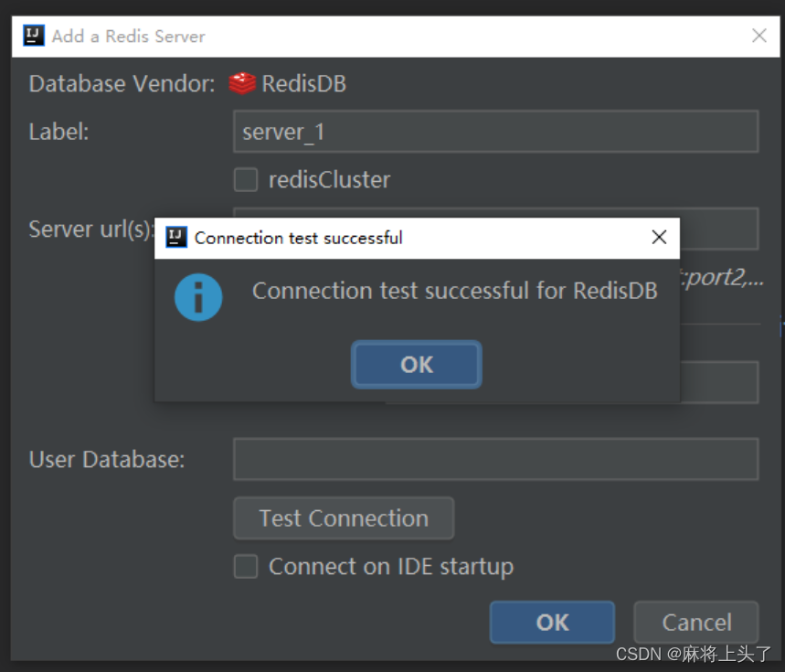Viewport: 785px width, 672px height.
Task: Close the Connection test successful popup
Action: coord(659,238)
